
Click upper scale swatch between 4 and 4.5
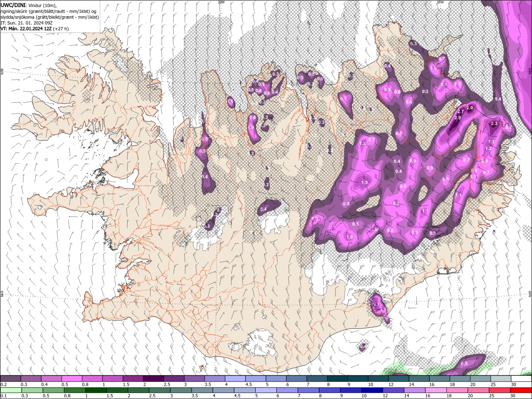pos(235,379)
